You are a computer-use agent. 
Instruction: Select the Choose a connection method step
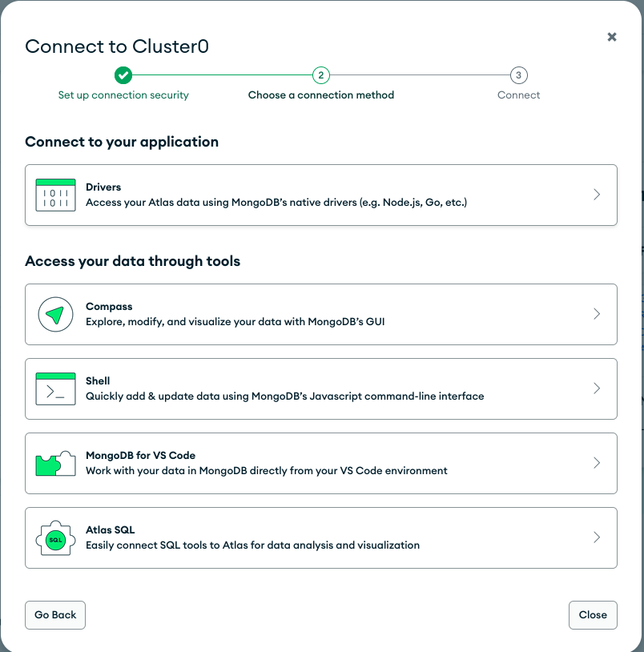click(x=320, y=95)
